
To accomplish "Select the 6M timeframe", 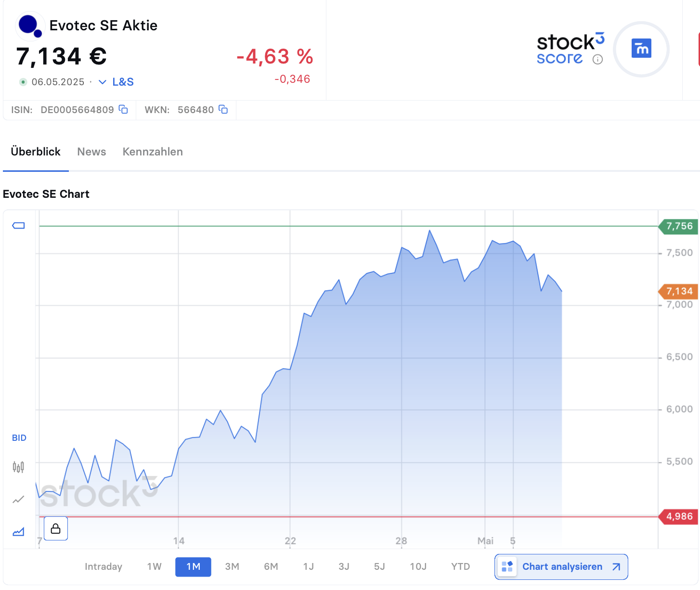I will [x=271, y=566].
